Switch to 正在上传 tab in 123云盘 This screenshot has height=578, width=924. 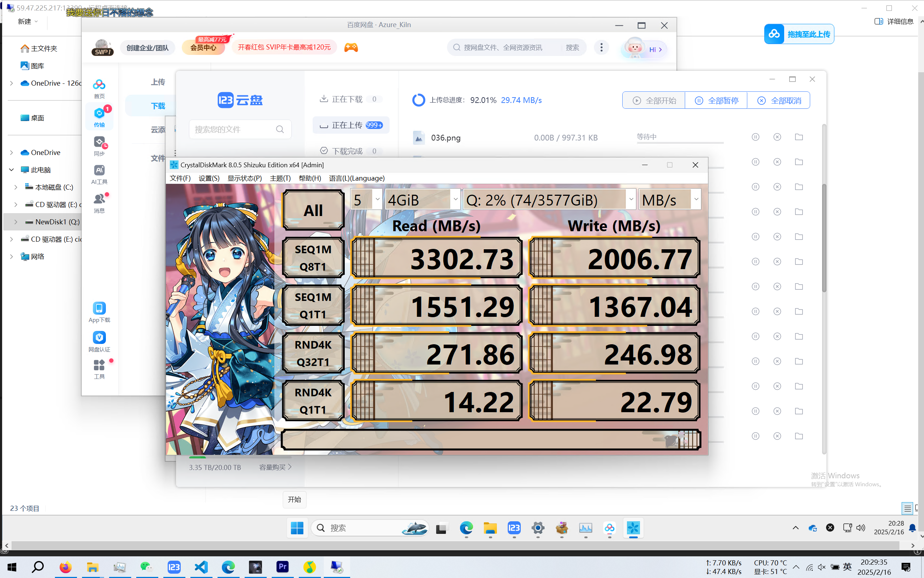351,125
